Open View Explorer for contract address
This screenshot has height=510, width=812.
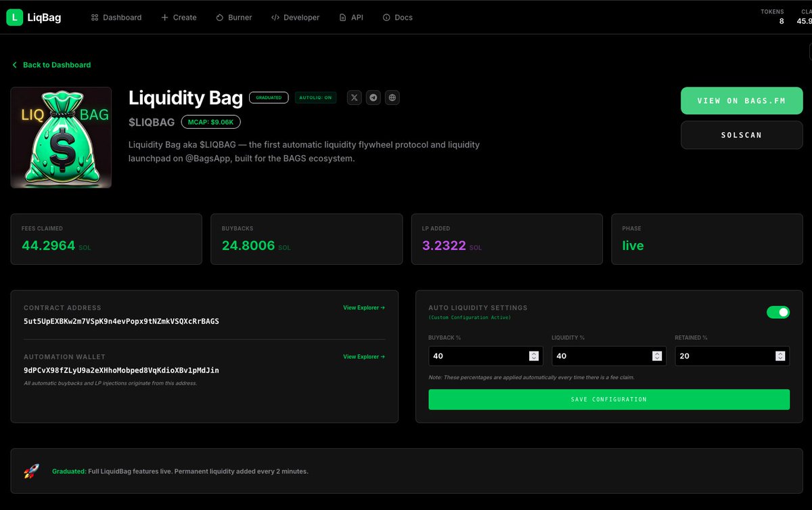point(364,307)
